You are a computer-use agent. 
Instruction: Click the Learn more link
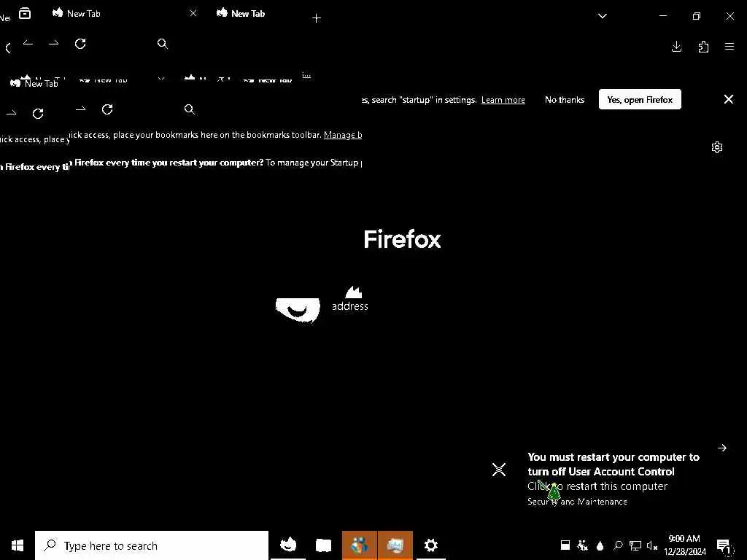[x=503, y=100]
